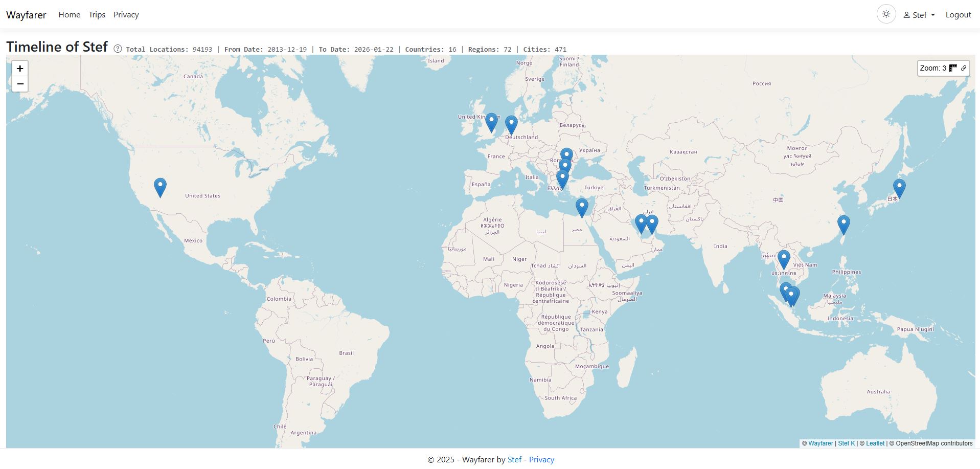Click the marker near Egypt's Mediterranean coast

(582, 208)
